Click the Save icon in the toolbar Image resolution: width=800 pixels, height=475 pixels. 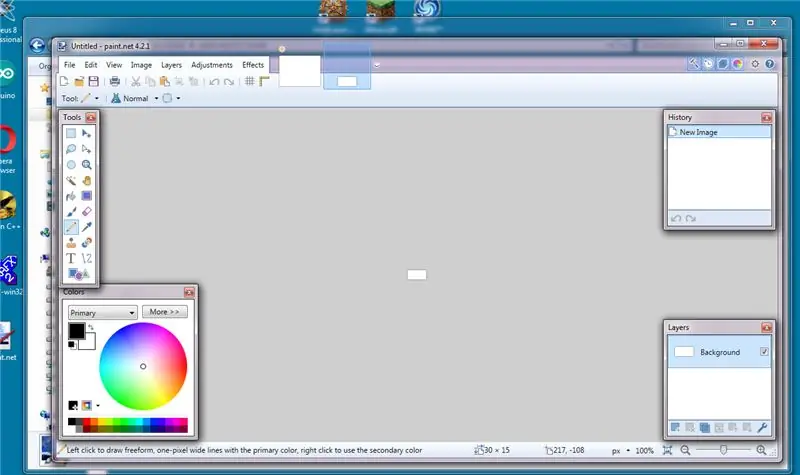point(94,81)
